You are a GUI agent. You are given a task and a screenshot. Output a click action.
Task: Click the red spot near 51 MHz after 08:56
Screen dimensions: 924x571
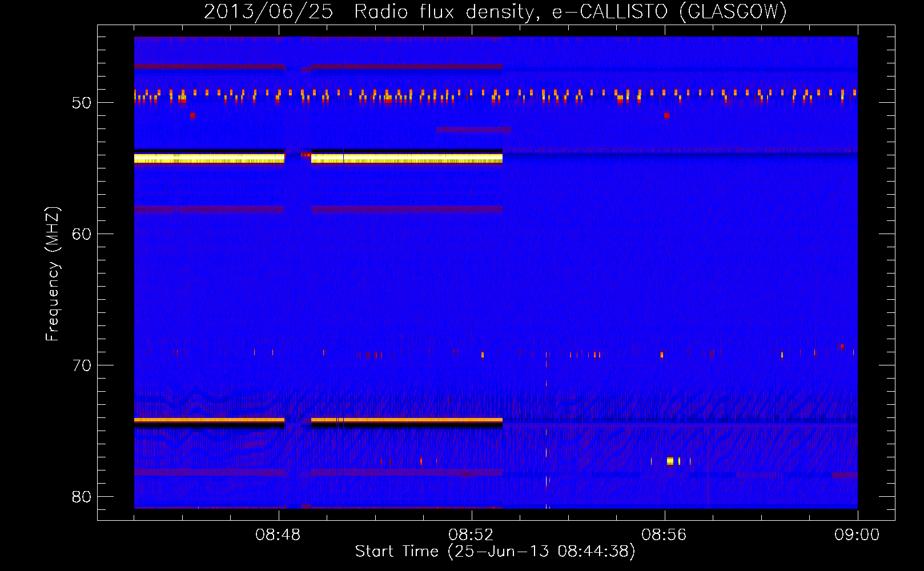pos(666,115)
